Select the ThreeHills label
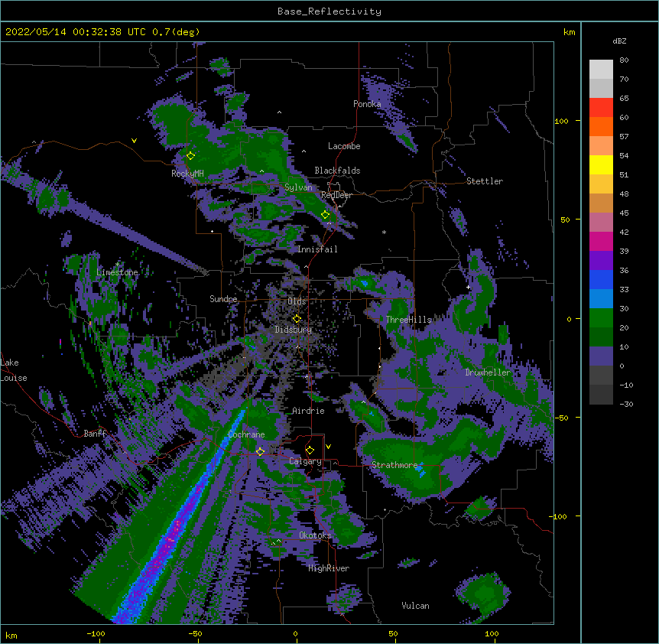Image resolution: width=659 pixels, height=644 pixels. point(409,320)
